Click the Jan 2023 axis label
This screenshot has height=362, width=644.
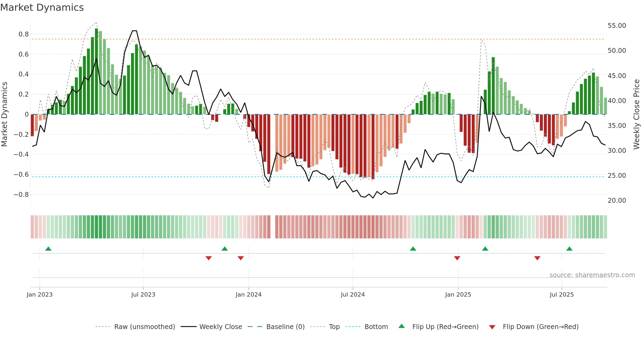point(40,294)
